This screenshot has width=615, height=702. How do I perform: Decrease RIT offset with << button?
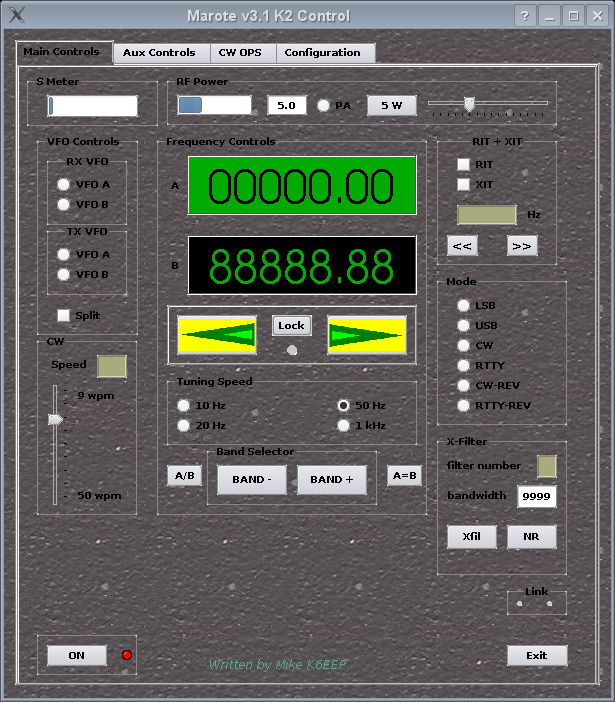click(x=462, y=246)
